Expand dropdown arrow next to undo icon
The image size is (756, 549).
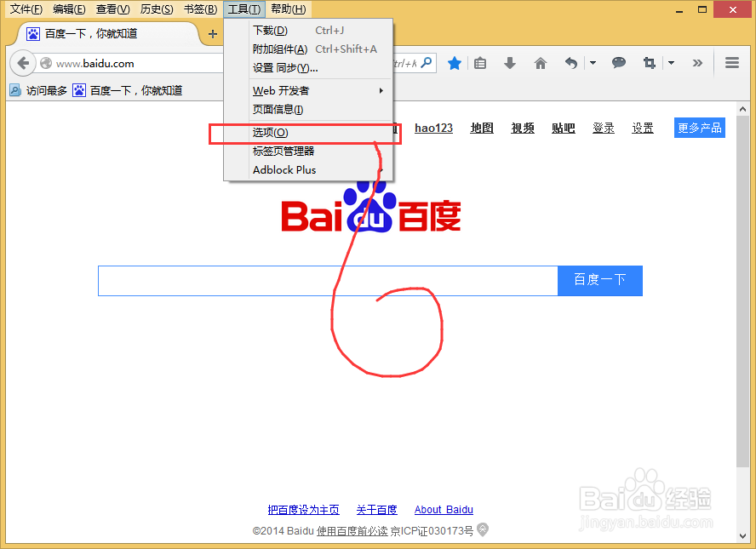pos(593,63)
